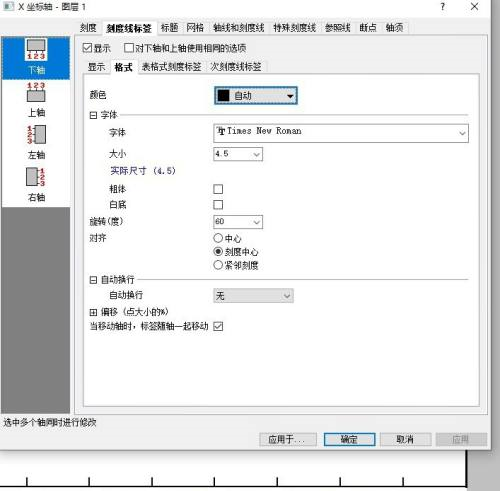
Task: Select the 紧邻刻度 alignment radio button
Action: pyautogui.click(x=218, y=265)
